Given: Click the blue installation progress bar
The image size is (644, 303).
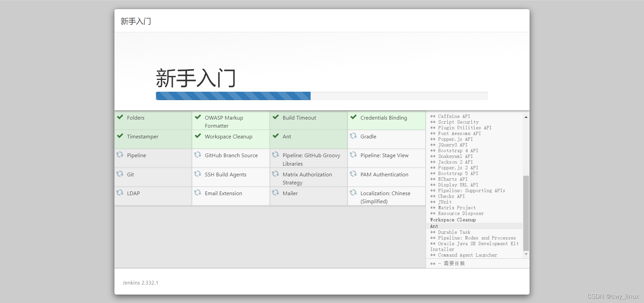Looking at the screenshot, I should [233, 96].
